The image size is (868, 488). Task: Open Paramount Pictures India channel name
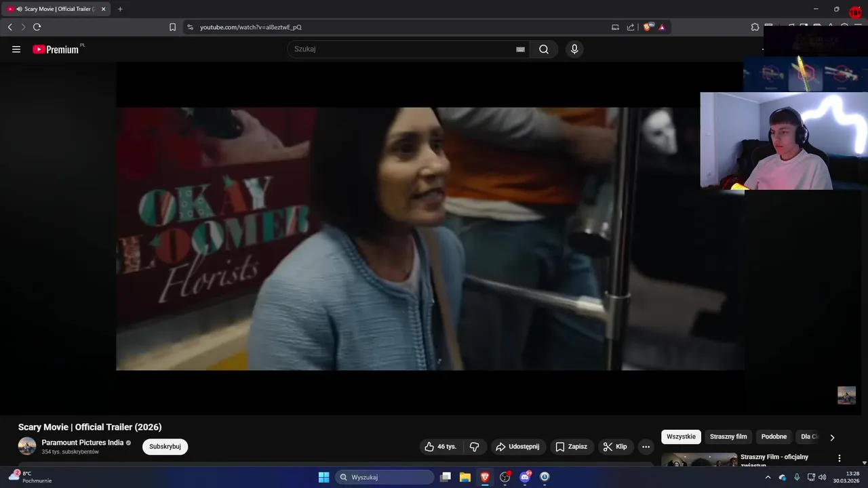tap(83, 443)
